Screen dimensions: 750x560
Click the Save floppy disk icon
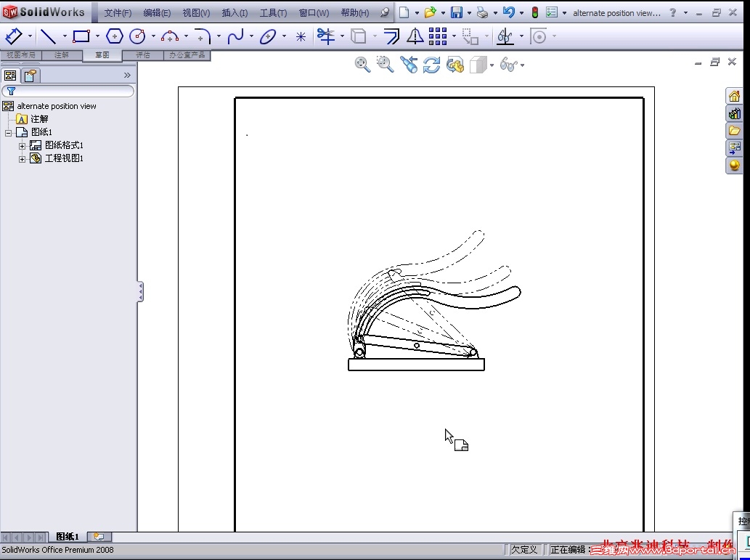457,12
